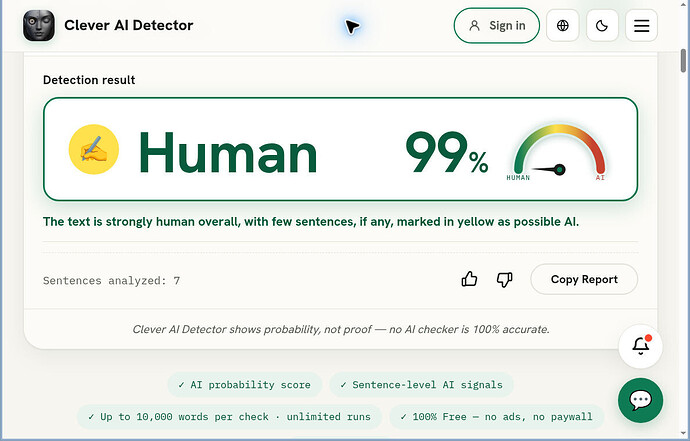Click the Detection result heading
Screen dimensions: 690x441
(x=89, y=80)
